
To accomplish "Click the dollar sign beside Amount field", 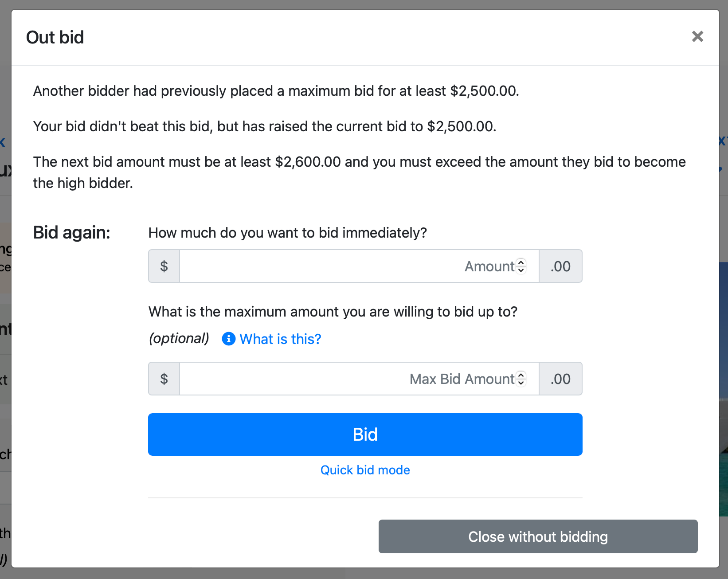I will 164,266.
